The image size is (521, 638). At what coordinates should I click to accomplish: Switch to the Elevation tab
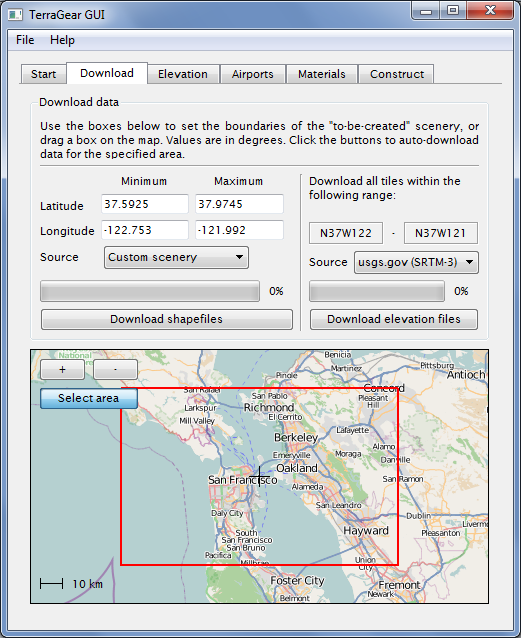(183, 74)
